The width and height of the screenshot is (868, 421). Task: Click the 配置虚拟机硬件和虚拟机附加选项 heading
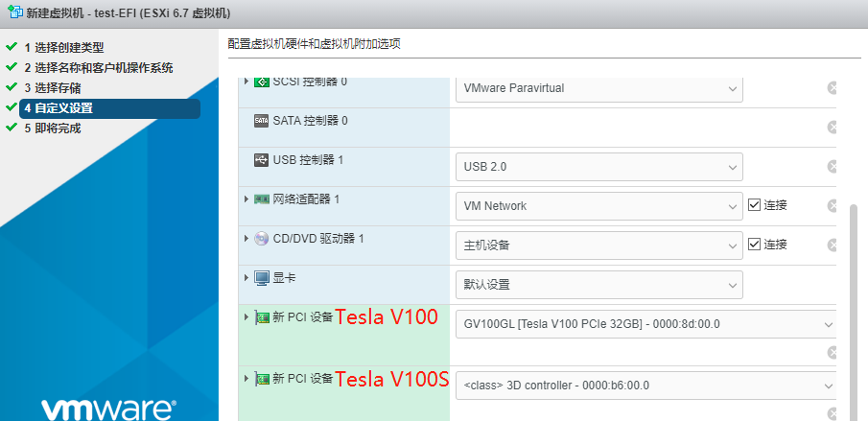click(x=314, y=44)
